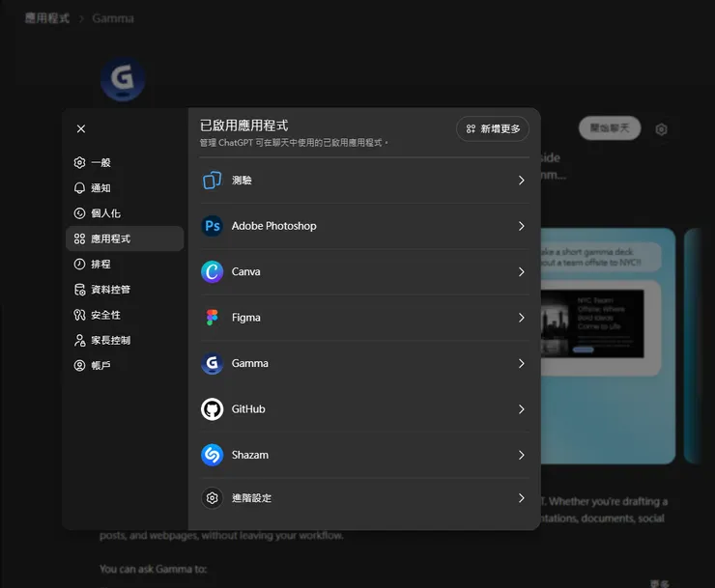
Task: Click the 新增更多 add more button
Action: point(493,129)
